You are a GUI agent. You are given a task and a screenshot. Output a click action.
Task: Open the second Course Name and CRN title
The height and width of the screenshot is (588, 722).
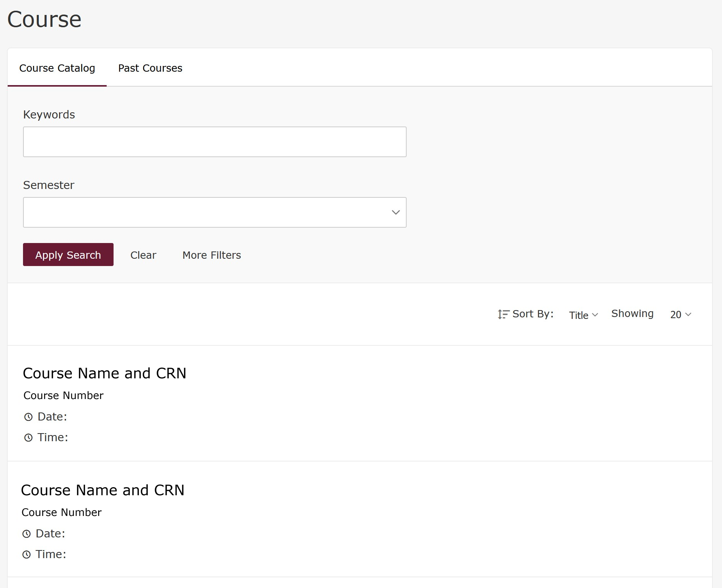tap(102, 490)
